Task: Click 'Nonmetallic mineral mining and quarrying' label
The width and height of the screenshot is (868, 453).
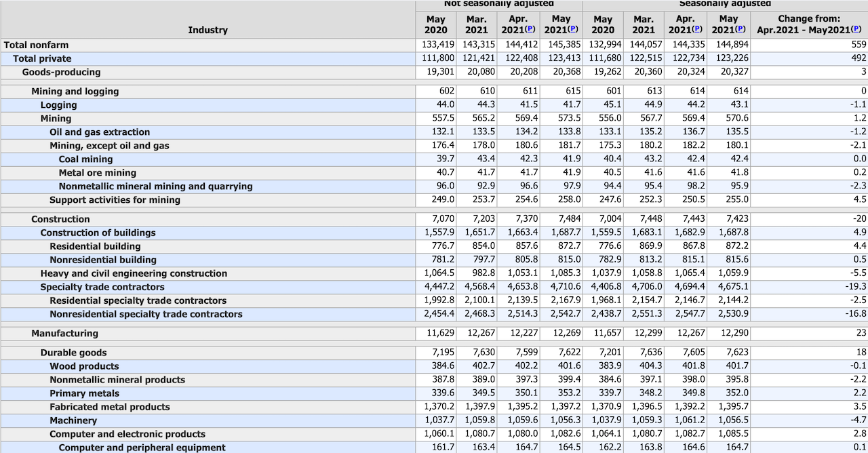Action: [x=155, y=186]
